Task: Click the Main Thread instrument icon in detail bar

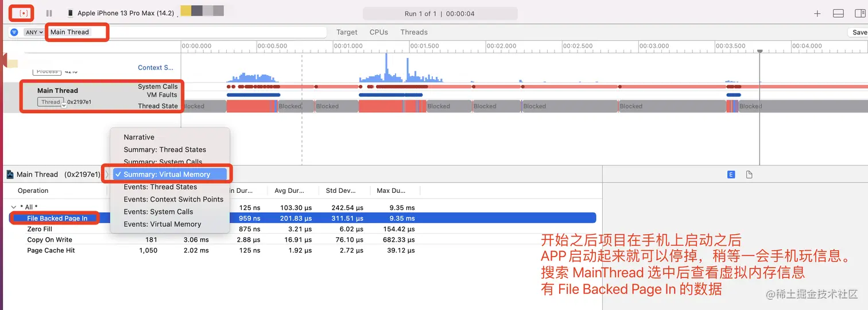Action: tap(10, 174)
